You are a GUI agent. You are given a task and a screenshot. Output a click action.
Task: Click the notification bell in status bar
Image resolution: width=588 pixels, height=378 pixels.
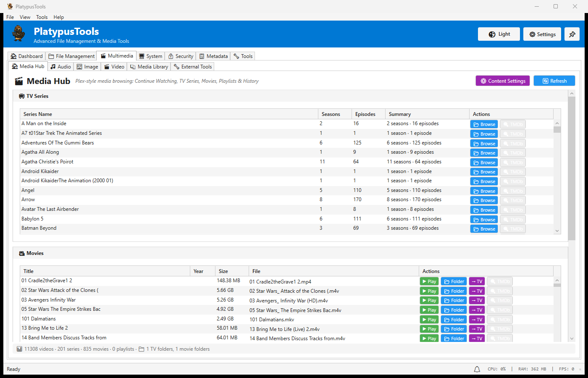tap(477, 369)
